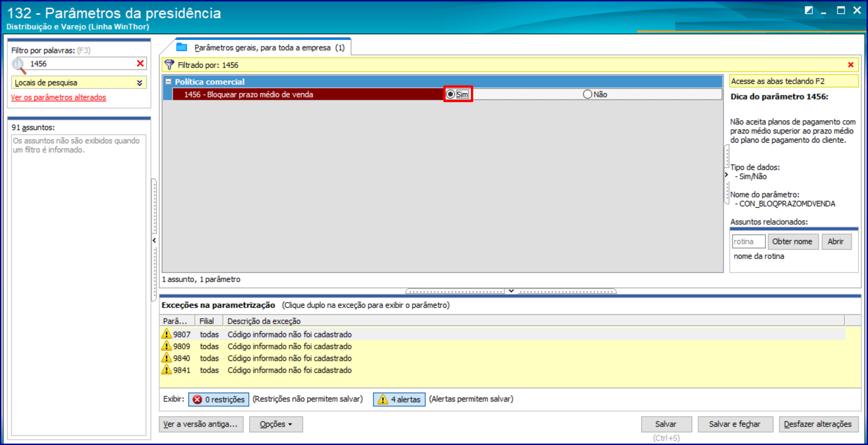Toggle display of 0 restrições

point(218,399)
